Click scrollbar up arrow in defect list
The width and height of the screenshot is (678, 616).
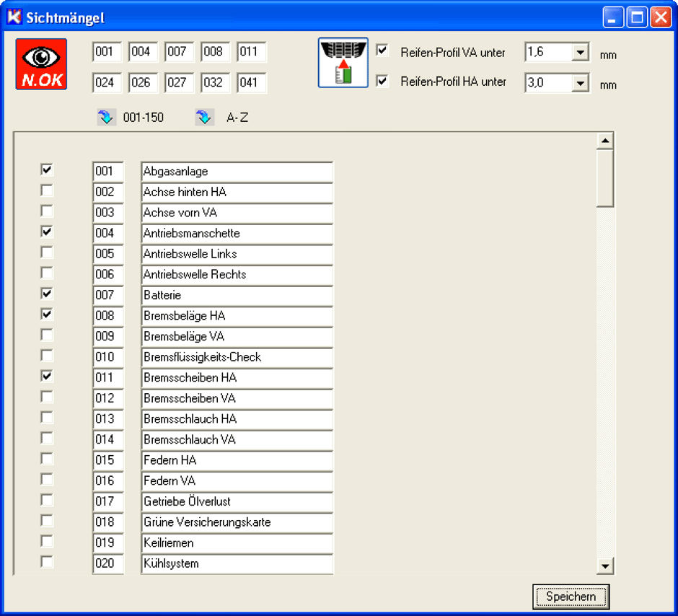pos(606,141)
